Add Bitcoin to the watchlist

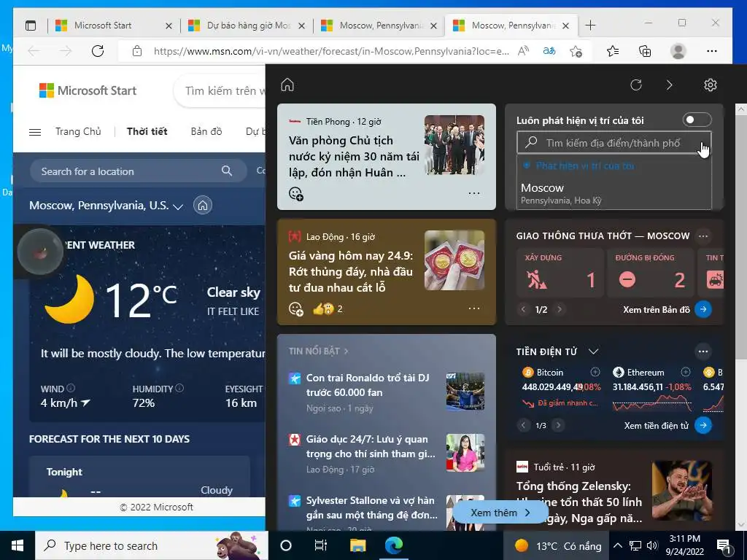tap(595, 372)
